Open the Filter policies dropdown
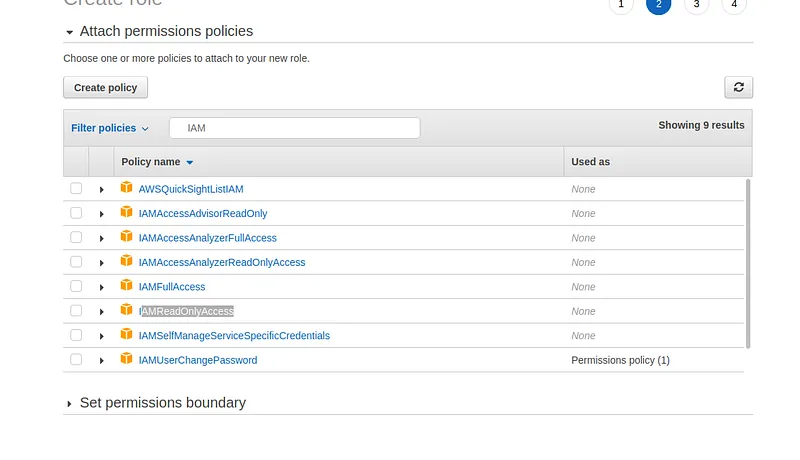The image size is (800, 460). click(x=110, y=128)
